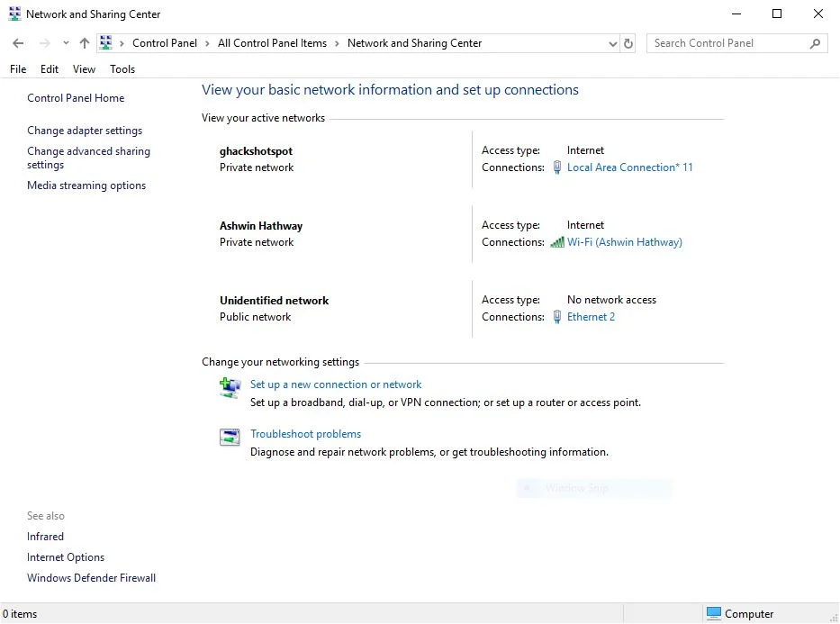The height and width of the screenshot is (624, 840).
Task: Click Wi-Fi (Ashwin Hathway) connection link
Action: coord(624,242)
